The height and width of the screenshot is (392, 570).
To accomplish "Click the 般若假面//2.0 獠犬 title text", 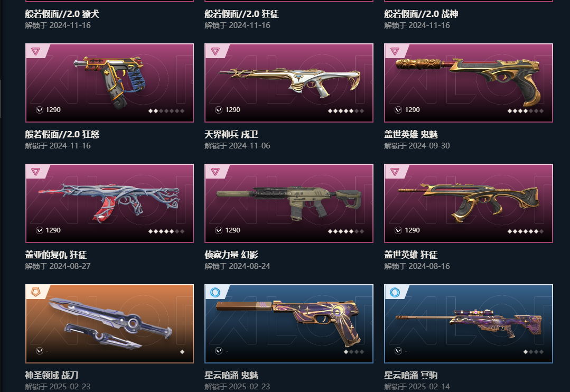I will pyautogui.click(x=62, y=14).
